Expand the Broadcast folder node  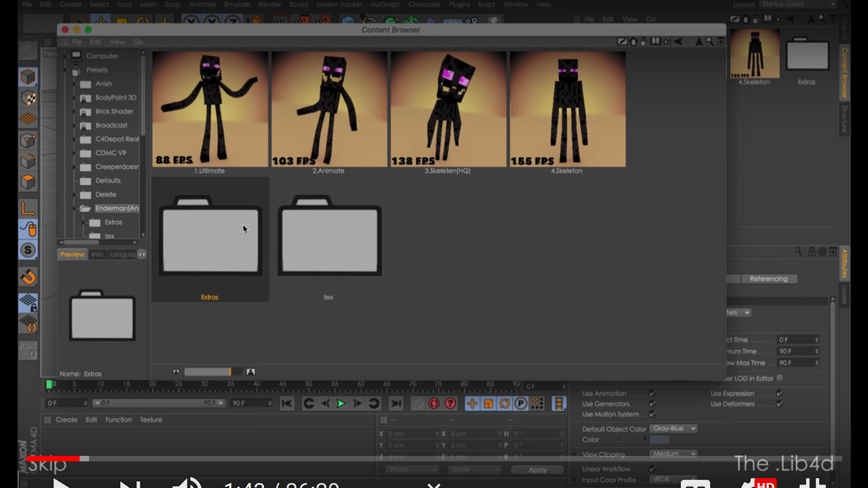click(75, 125)
